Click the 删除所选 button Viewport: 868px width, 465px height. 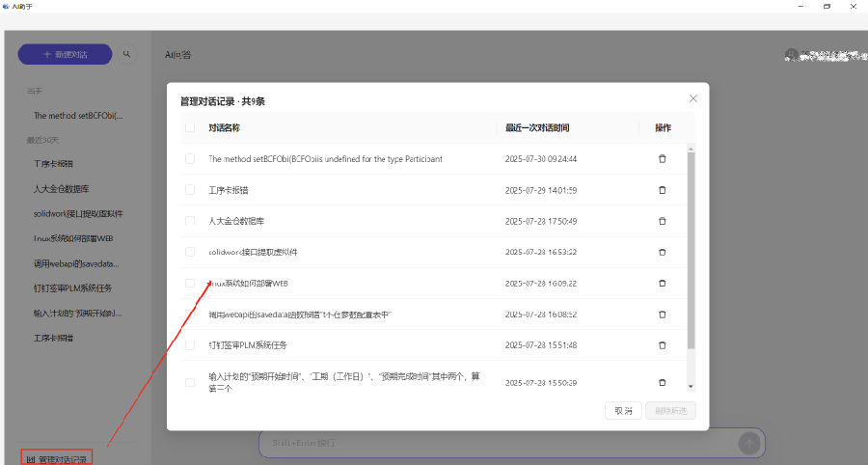[670, 411]
